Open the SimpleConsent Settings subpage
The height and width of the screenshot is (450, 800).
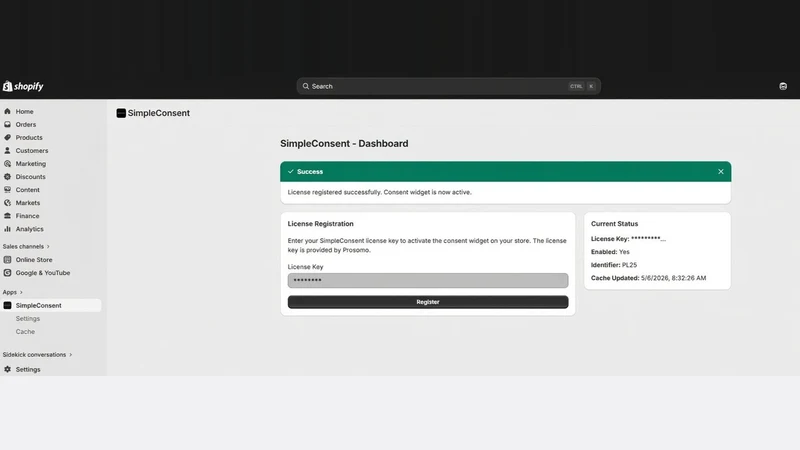point(28,318)
